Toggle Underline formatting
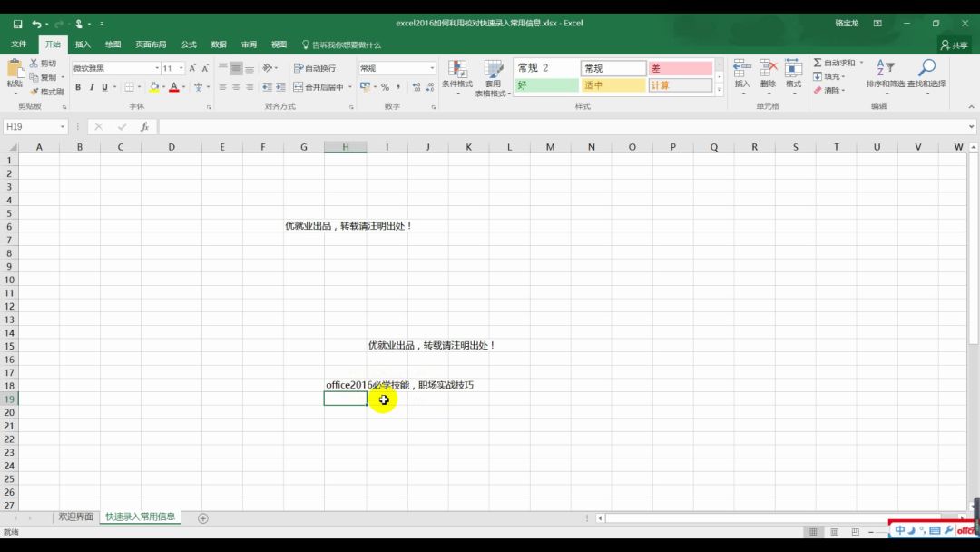This screenshot has height=552, width=980. click(105, 87)
